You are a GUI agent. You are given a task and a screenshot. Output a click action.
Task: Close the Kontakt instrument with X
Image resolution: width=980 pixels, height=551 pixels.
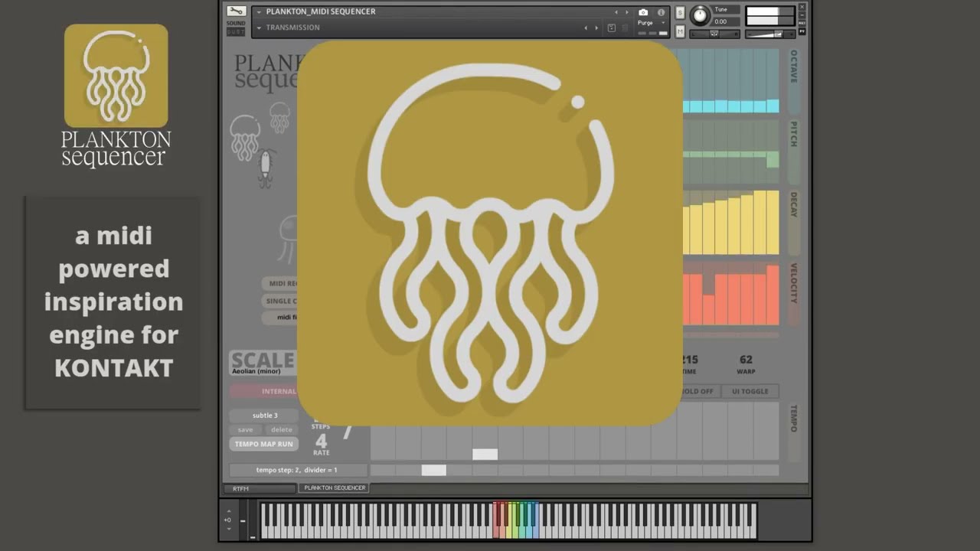[802, 7]
